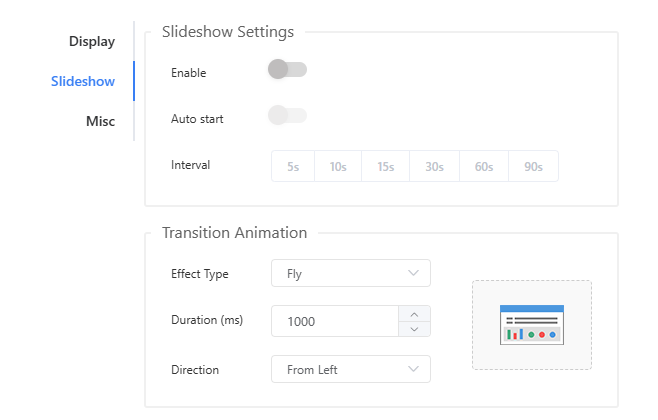Go to the Misc tab
Image resolution: width=658 pixels, height=420 pixels.
point(99,121)
